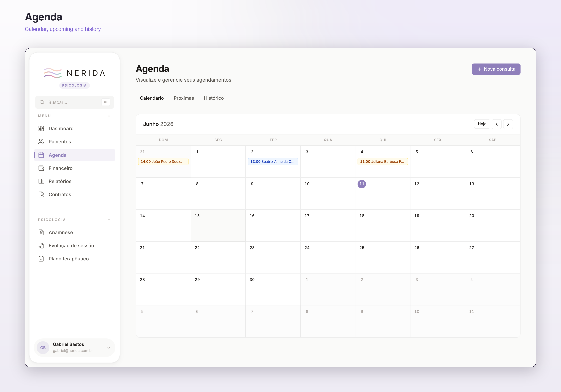Click the Financeiro wallet icon
Screen dimensions: 561x392
point(41,168)
